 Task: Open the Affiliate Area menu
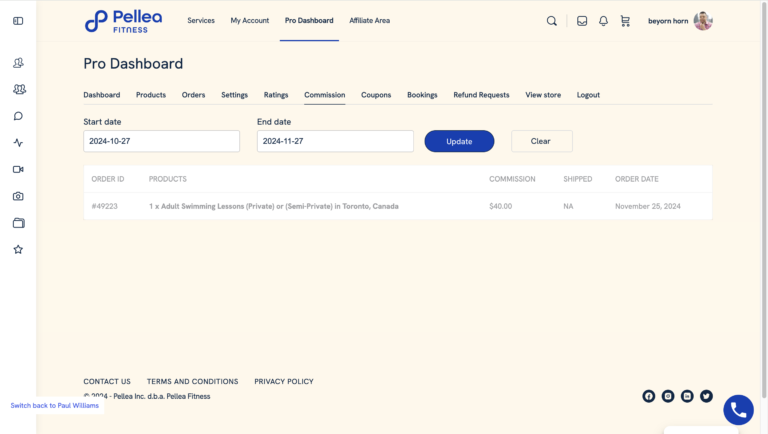click(x=369, y=21)
